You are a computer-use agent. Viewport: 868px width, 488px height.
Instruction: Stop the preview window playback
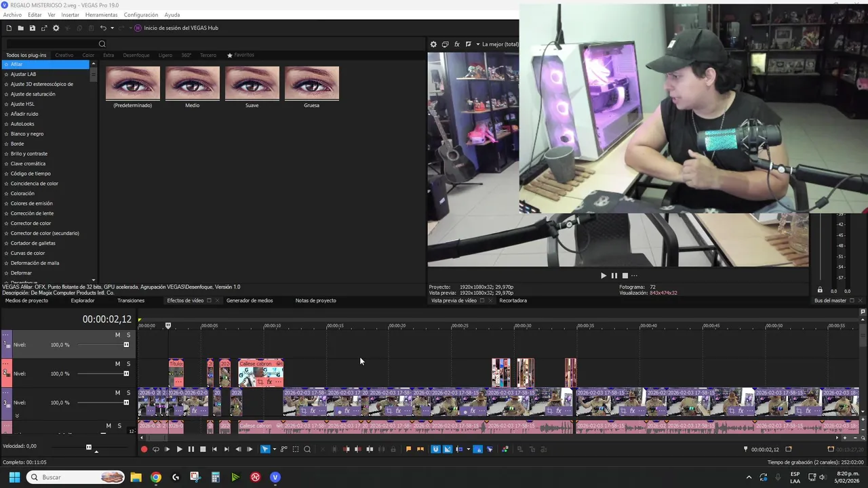click(625, 275)
